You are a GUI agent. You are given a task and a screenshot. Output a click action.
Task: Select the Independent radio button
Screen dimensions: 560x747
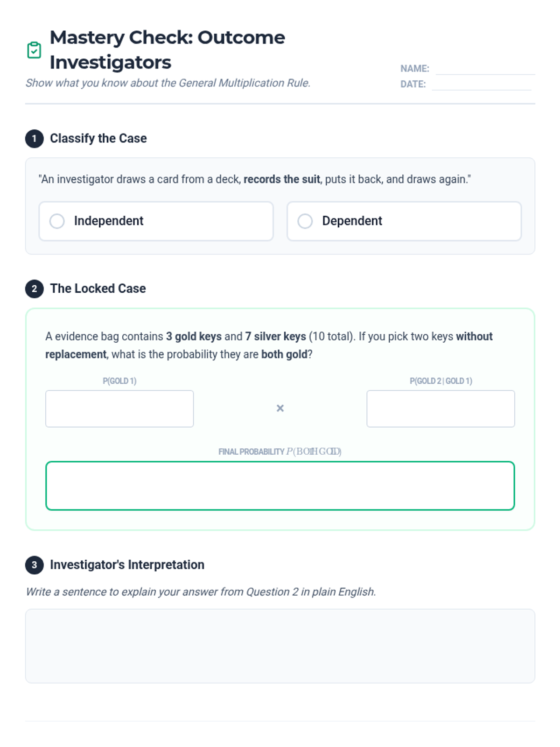[57, 221]
